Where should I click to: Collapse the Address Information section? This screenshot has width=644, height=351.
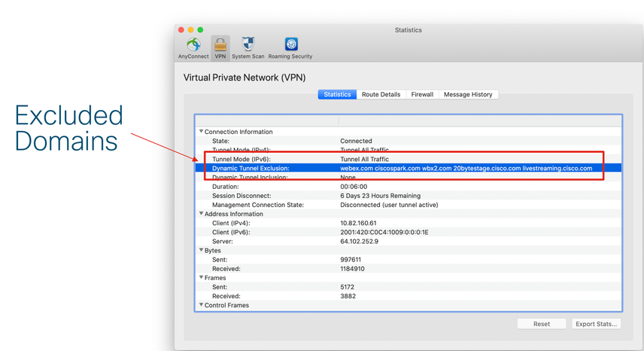[202, 214]
